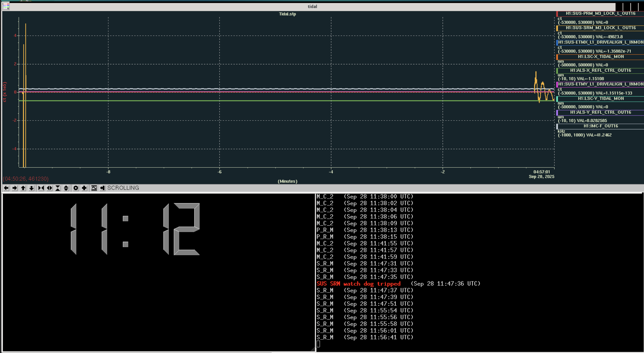Click the horizontal compress (bowtie) time icon

[x=41, y=188]
